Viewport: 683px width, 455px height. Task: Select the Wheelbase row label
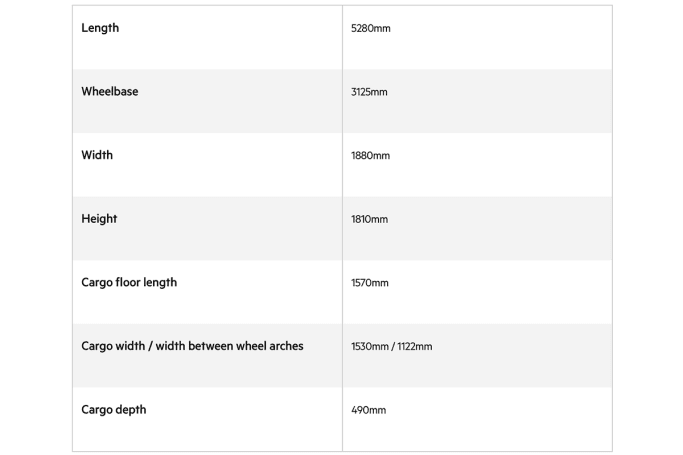[x=110, y=91]
